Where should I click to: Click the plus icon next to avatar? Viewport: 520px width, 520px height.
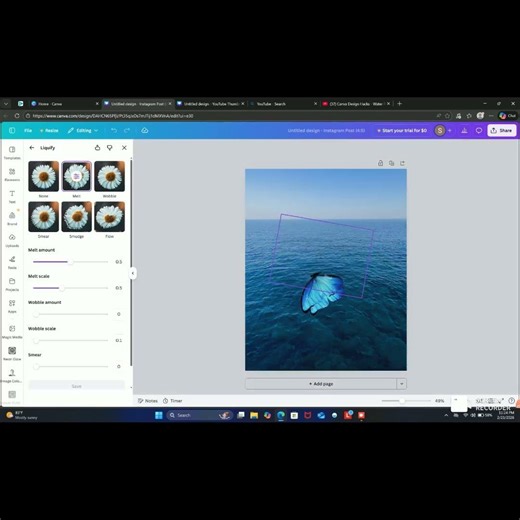450,130
